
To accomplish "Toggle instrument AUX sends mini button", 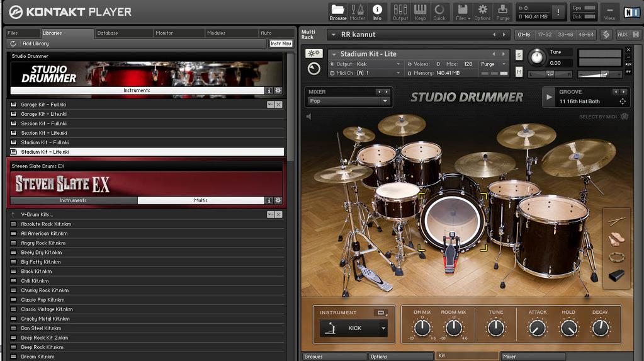I will (x=628, y=64).
